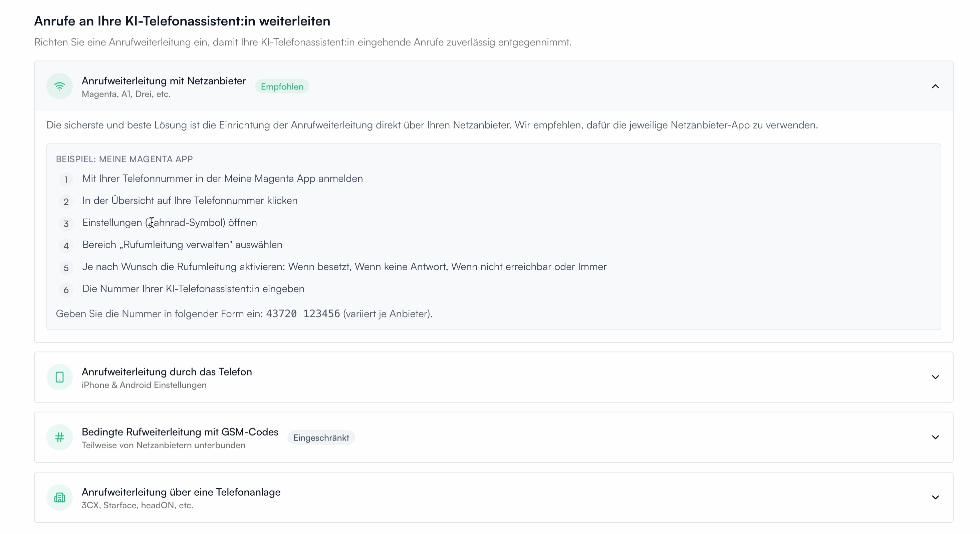Click step 3 text Einstellungen Zahnrad-Symbol öffnen
Viewport: 980px width, 534px height.
pyautogui.click(x=170, y=223)
